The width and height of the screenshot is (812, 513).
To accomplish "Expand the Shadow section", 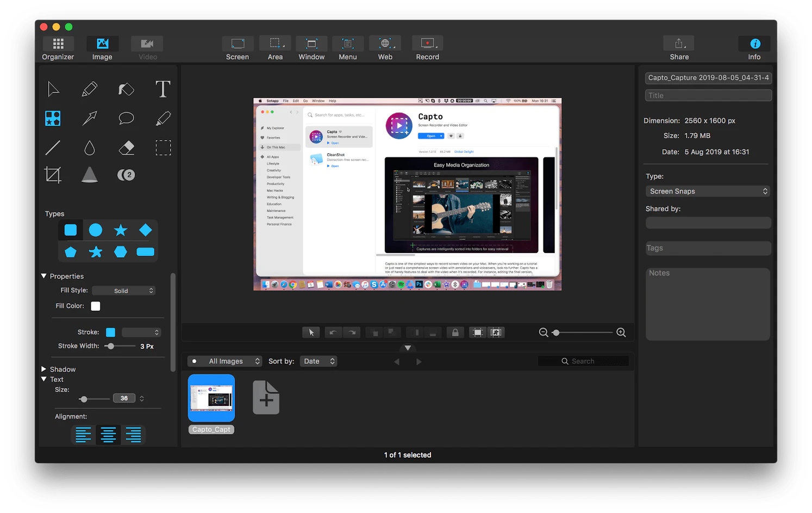I will point(62,369).
